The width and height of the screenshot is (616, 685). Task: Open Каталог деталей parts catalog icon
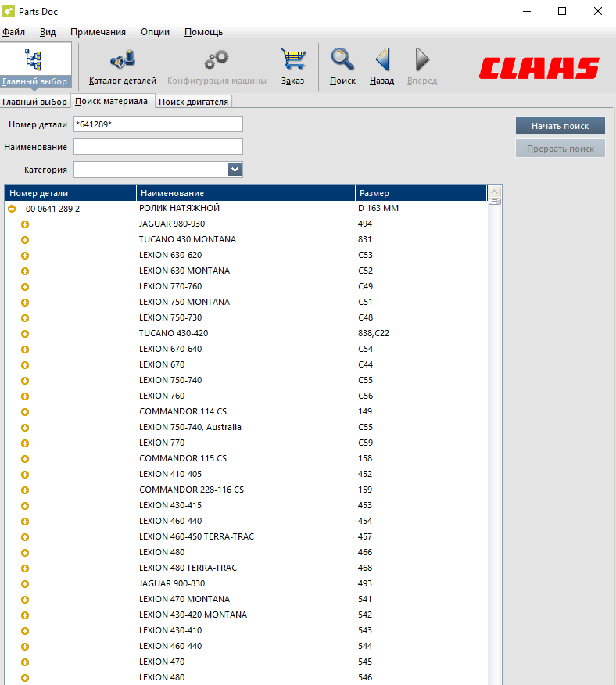point(123,59)
